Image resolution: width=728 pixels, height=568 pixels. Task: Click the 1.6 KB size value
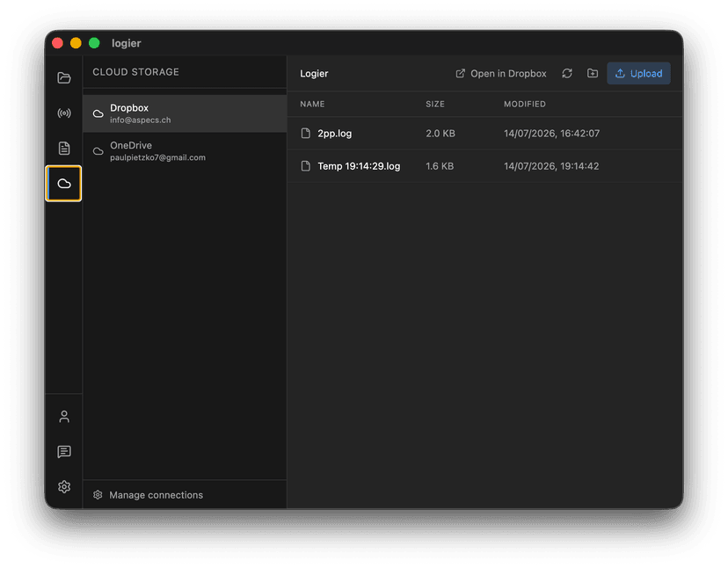[x=440, y=166]
